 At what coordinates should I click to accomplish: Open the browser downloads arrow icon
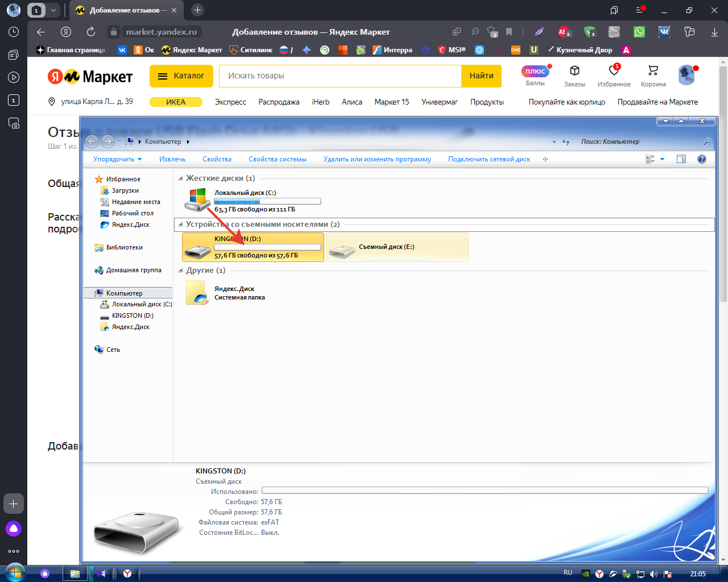(714, 32)
